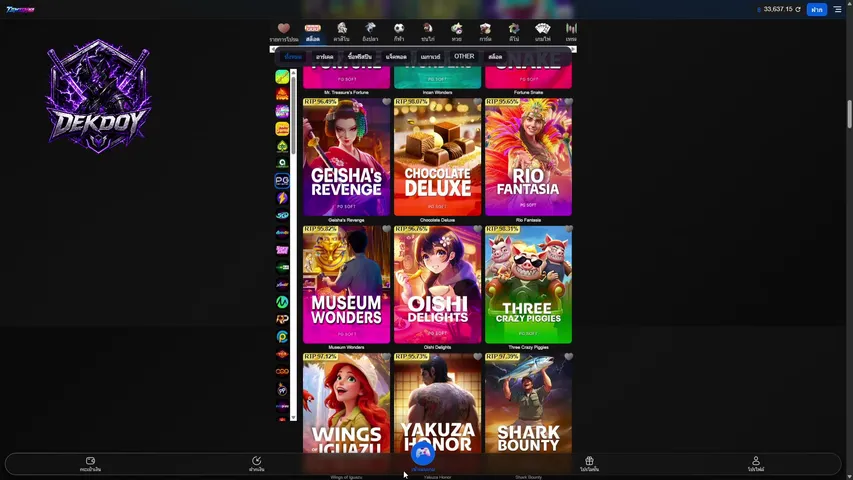
Task: Favorite Oishi Delights with heart
Action: (x=477, y=229)
